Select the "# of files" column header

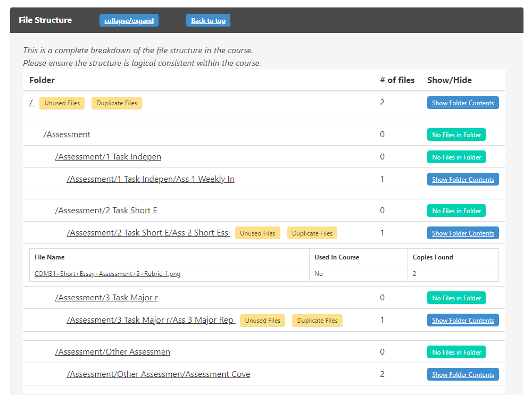point(397,80)
